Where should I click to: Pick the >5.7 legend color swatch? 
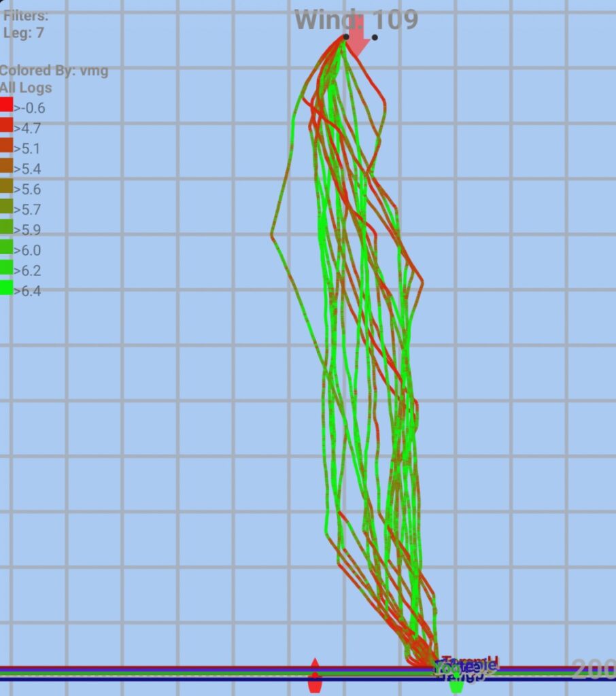click(6, 207)
